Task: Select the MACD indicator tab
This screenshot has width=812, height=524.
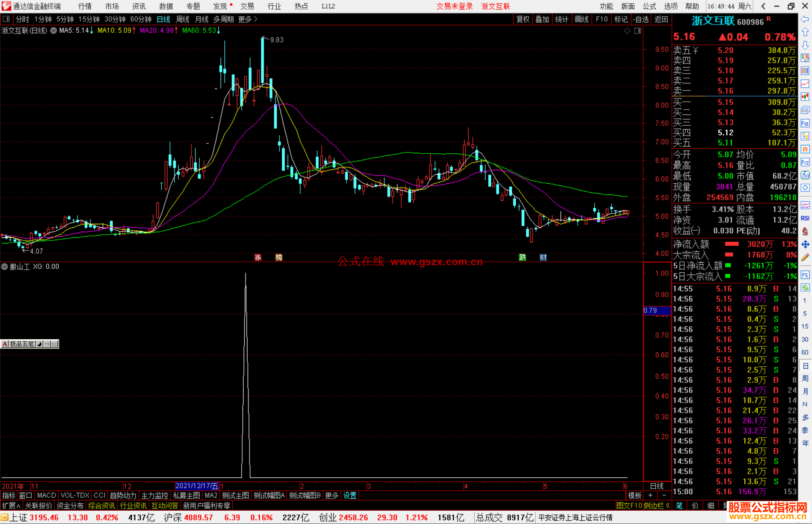Action: tap(47, 495)
